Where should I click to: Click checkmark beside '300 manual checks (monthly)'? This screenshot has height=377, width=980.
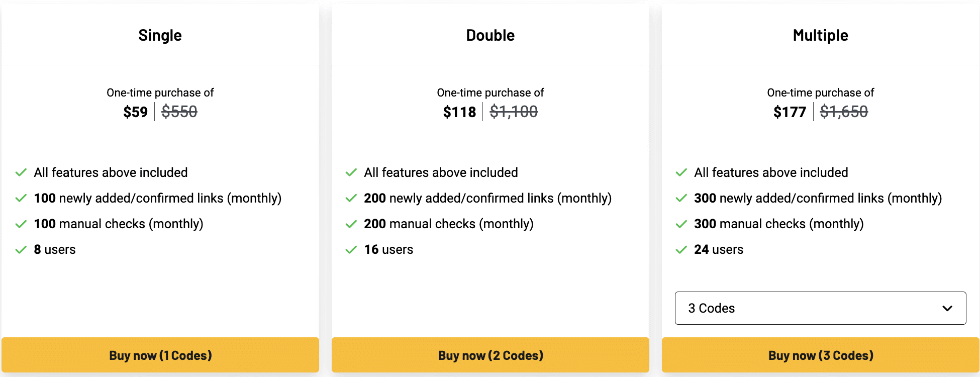pos(681,224)
